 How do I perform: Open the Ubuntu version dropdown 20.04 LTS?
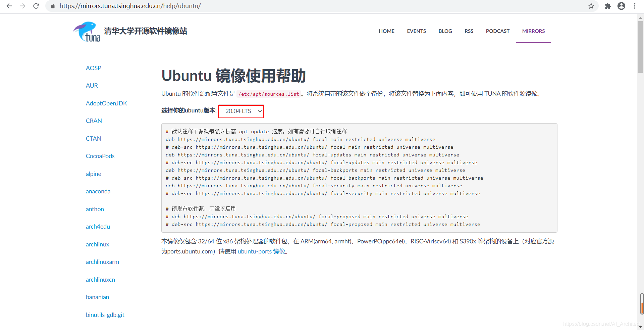(241, 111)
